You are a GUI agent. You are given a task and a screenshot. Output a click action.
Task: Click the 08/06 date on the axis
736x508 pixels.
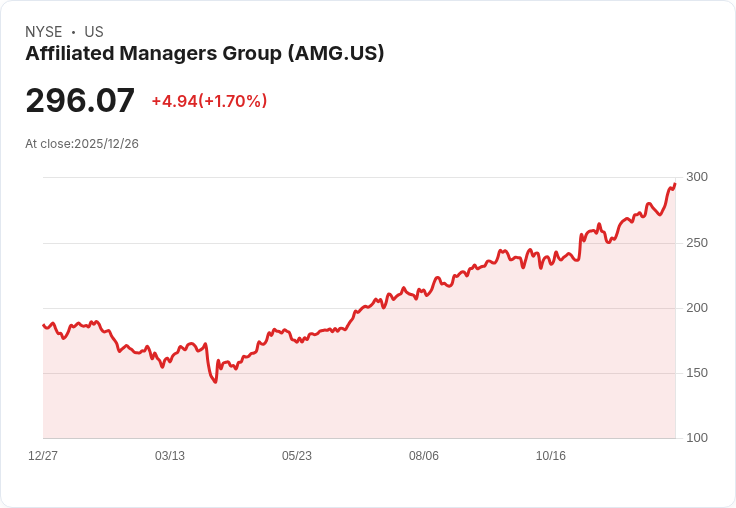[424, 456]
